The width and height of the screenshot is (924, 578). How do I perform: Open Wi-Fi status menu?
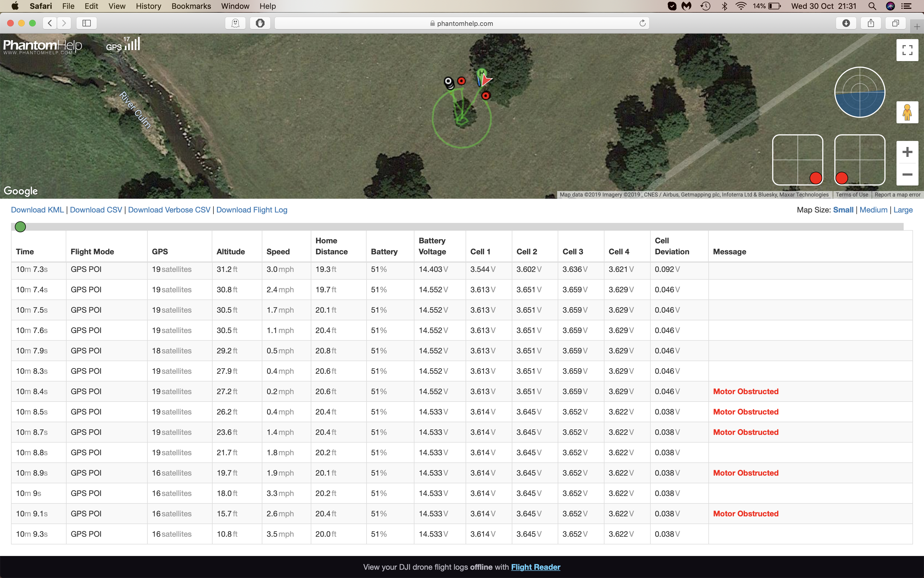point(741,6)
